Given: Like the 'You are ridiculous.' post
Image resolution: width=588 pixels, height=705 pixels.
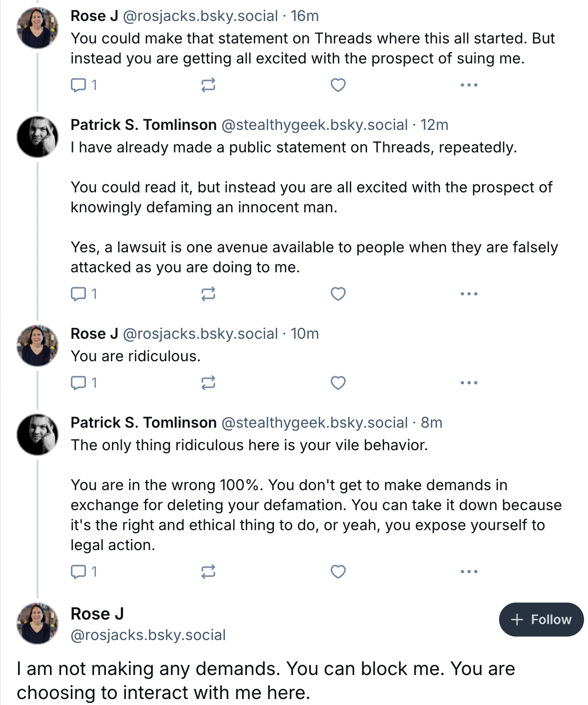Looking at the screenshot, I should [x=338, y=383].
